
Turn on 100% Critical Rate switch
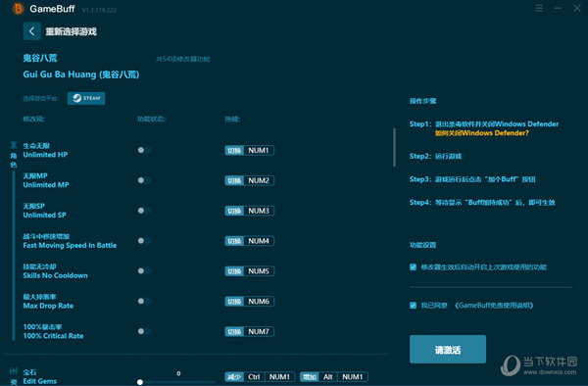point(144,331)
